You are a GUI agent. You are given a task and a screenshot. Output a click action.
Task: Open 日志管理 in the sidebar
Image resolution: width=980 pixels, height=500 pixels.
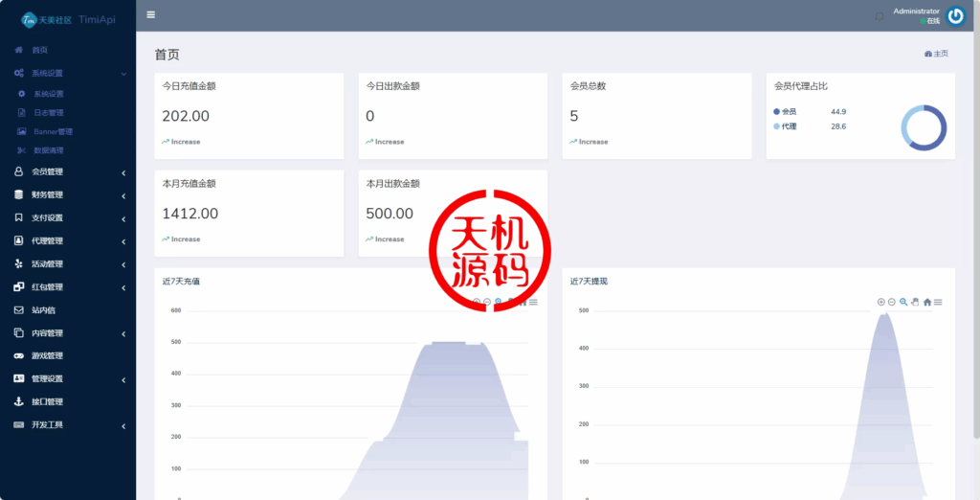click(x=49, y=113)
